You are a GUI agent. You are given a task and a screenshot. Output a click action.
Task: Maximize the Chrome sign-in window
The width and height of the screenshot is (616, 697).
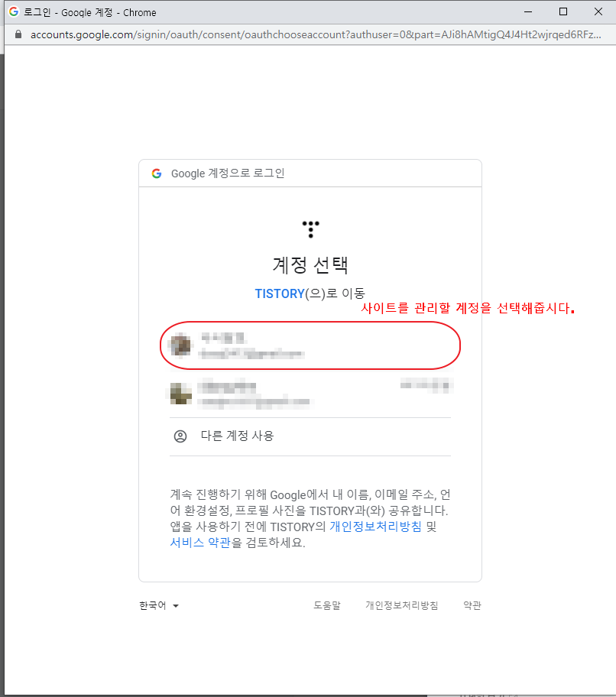point(563,12)
